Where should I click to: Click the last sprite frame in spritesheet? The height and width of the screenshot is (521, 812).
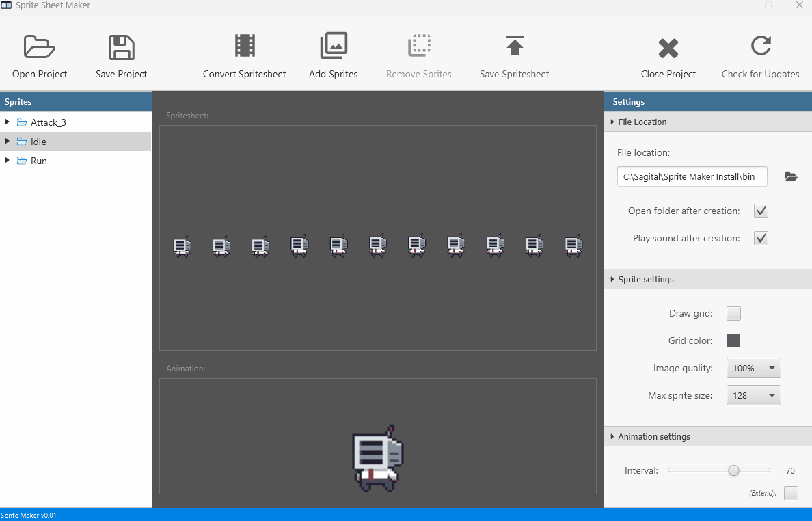point(573,245)
